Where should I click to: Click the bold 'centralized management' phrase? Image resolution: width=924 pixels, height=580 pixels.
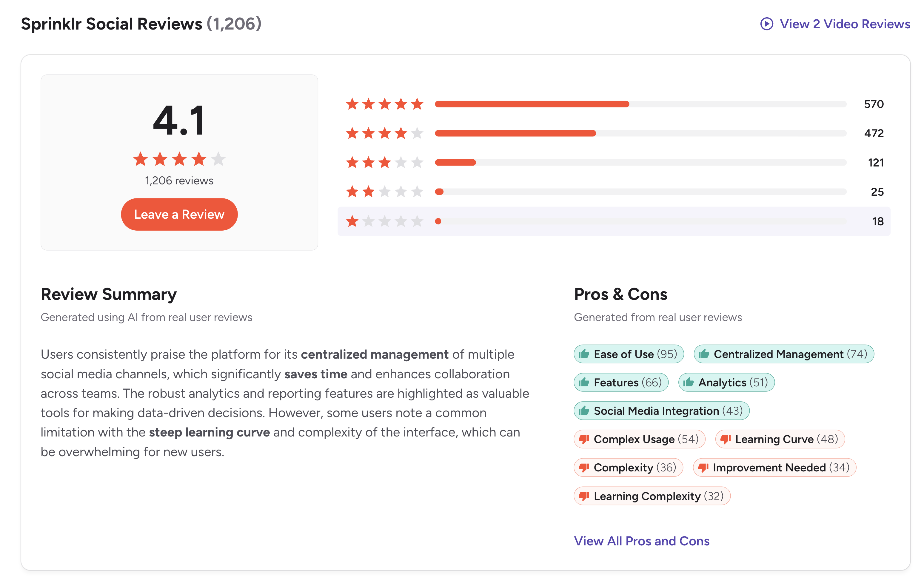coord(375,354)
